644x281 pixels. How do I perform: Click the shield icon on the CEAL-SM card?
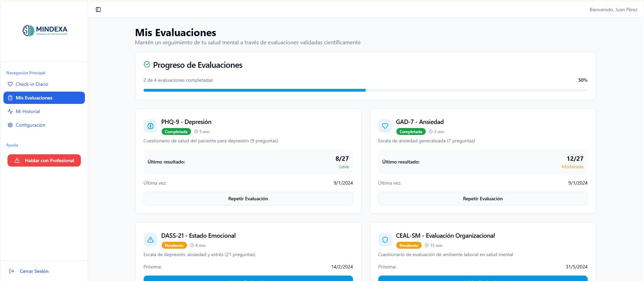tap(385, 240)
